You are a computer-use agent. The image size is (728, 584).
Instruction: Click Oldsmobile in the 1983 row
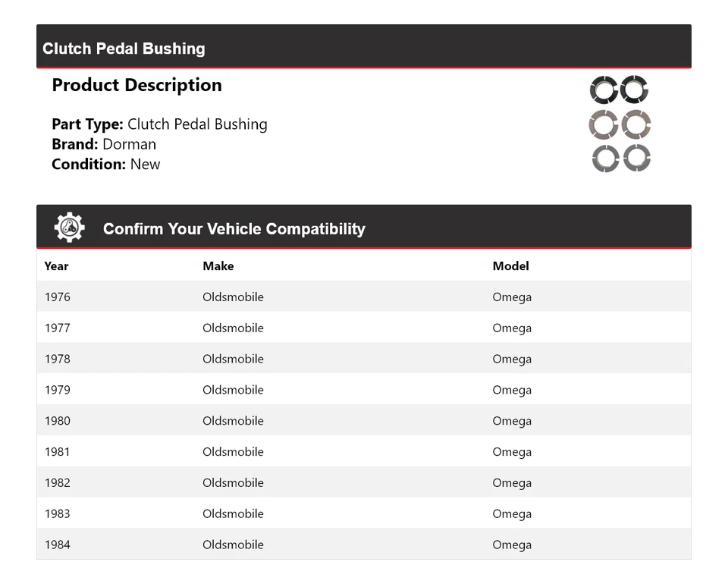point(233,513)
